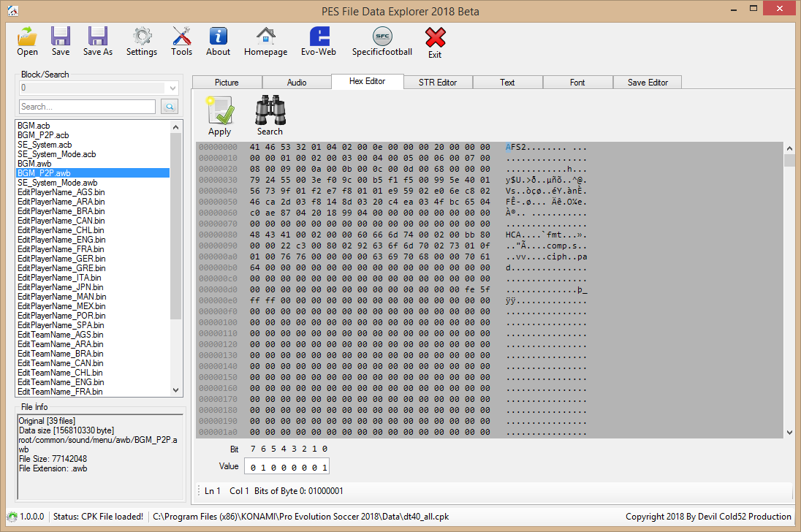Select EditPlayerName_JPN.bin
Viewport: 801px width, 532px height.
click(60, 287)
